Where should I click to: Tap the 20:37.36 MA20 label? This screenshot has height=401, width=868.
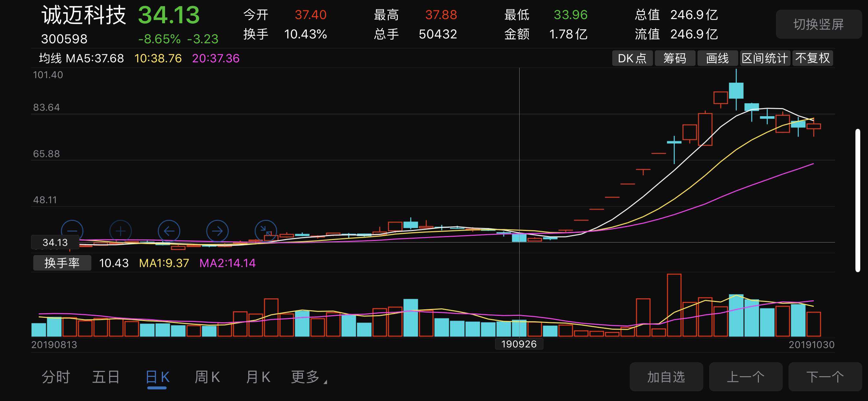[216, 58]
